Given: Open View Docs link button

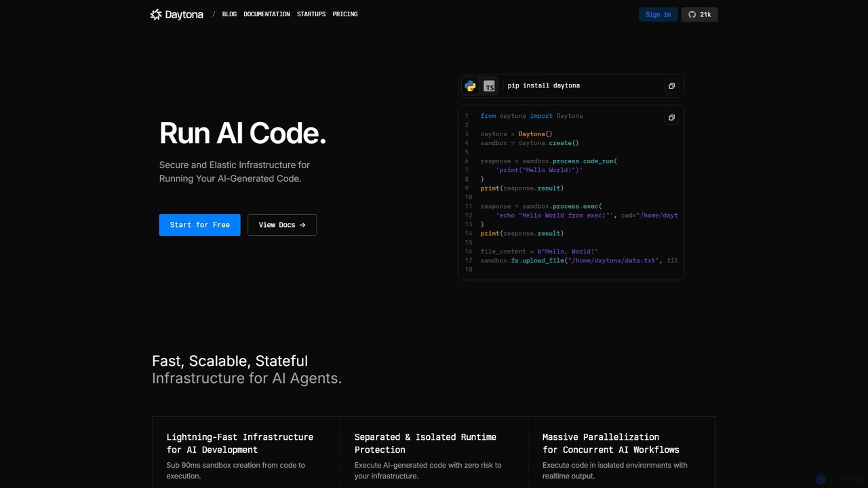Looking at the screenshot, I should coord(282,225).
